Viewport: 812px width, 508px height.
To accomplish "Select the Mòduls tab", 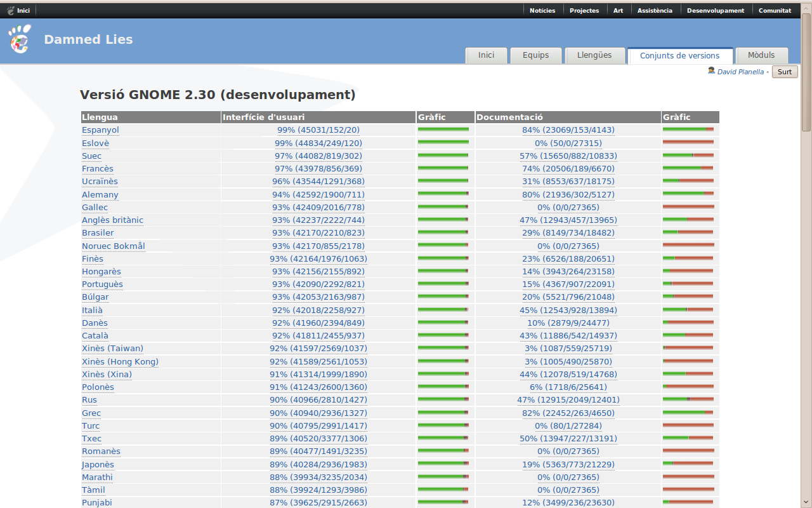I will (x=761, y=55).
